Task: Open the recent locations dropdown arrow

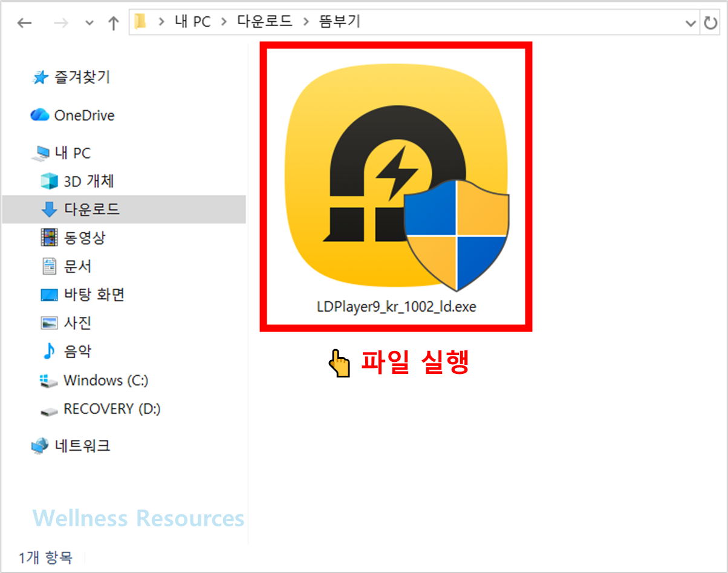Action: 89,24
